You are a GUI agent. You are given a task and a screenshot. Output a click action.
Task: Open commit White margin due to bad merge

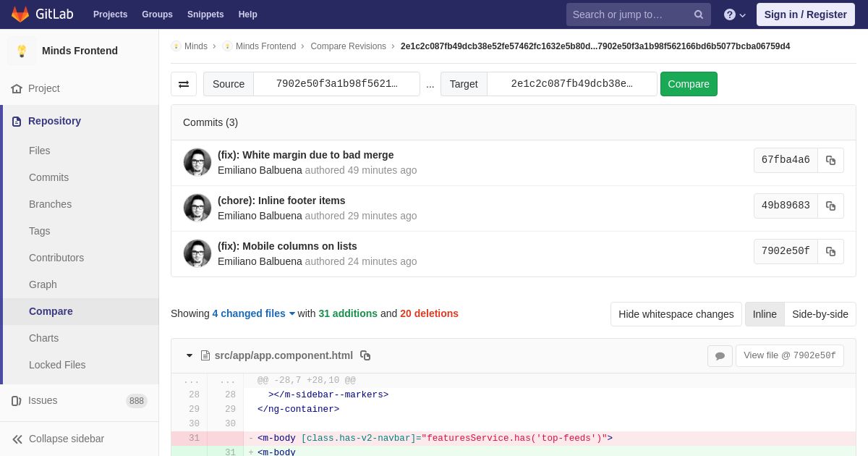click(305, 155)
